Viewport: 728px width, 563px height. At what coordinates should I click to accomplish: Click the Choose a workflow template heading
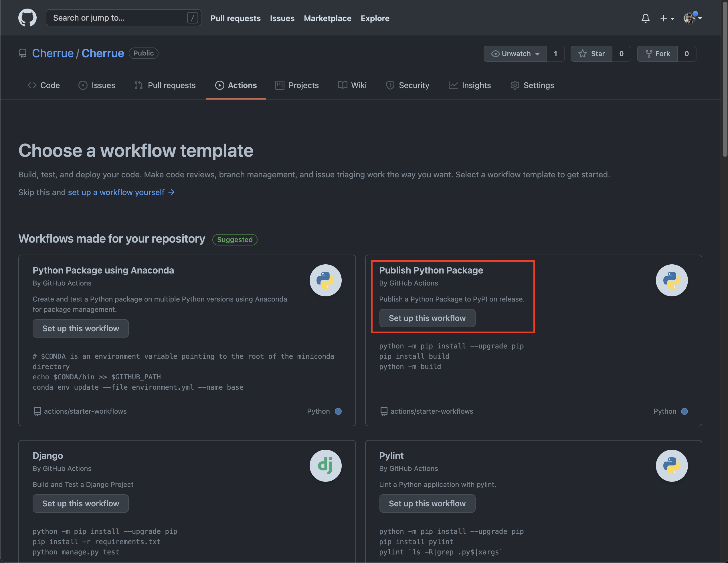(136, 150)
